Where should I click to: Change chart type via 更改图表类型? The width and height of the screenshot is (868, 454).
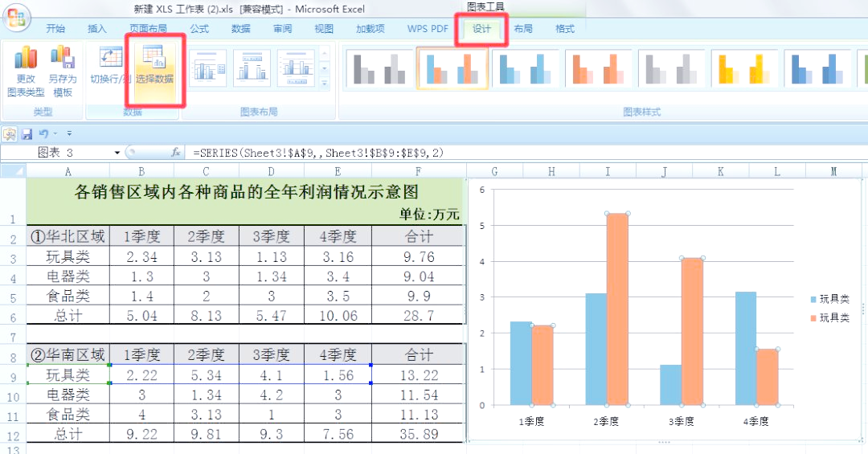26,72
